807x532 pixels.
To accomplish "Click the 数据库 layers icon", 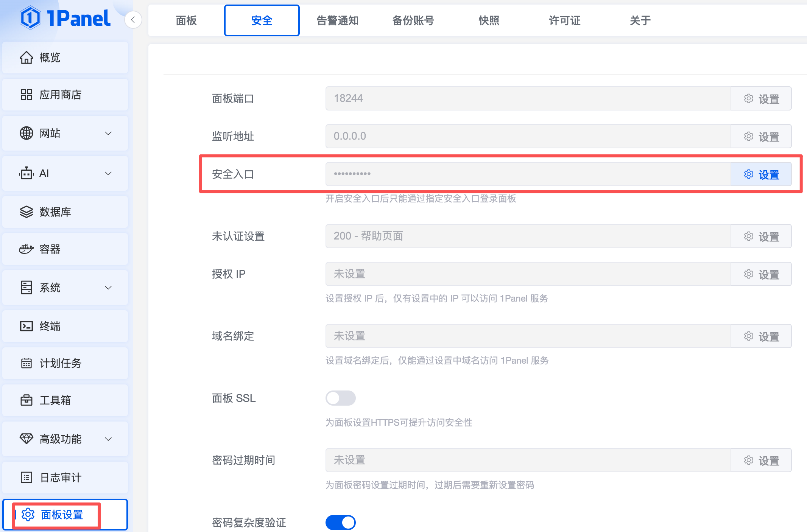I will (26, 212).
